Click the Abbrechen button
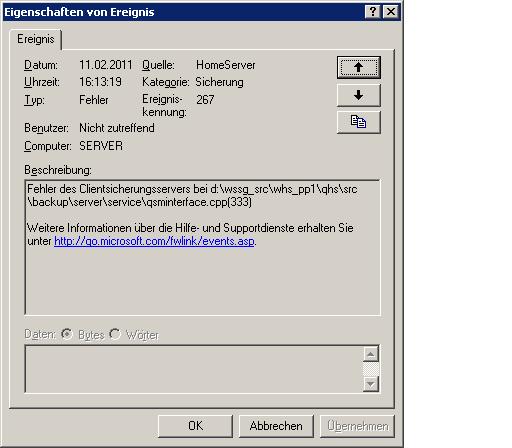Image resolution: width=512 pixels, height=448 pixels. pyautogui.click(x=276, y=426)
